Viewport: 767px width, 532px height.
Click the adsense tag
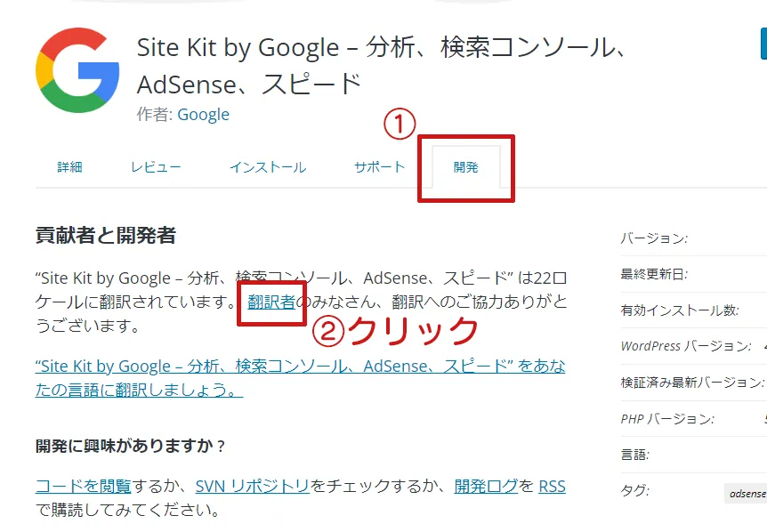coord(747,494)
